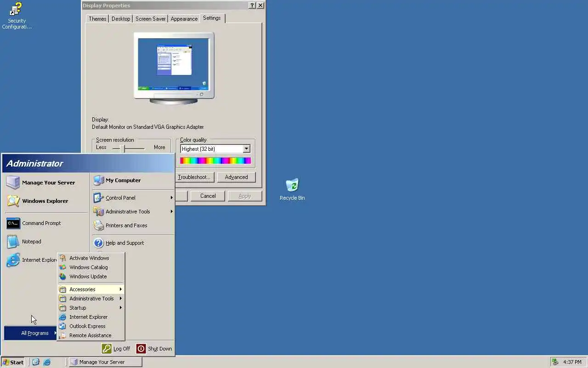Click the red Shut Down power icon
Image resolution: width=588 pixels, height=368 pixels.
(x=141, y=349)
